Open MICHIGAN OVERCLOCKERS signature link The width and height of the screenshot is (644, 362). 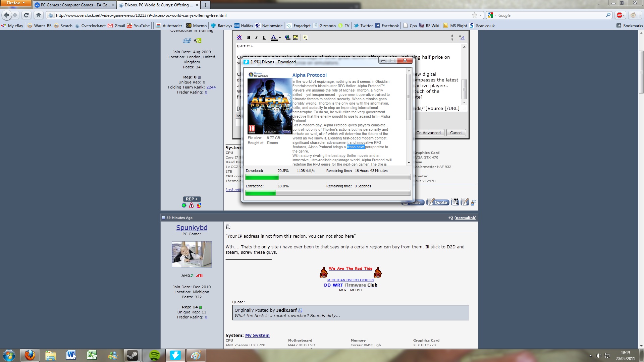point(351,280)
